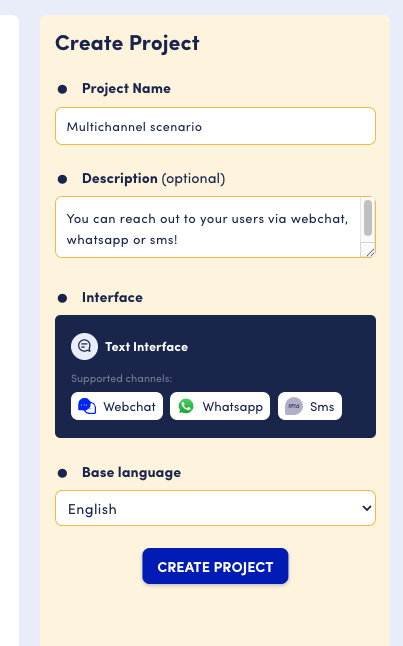
Task: Click the green Whatsapp logo icon
Action: pos(186,406)
